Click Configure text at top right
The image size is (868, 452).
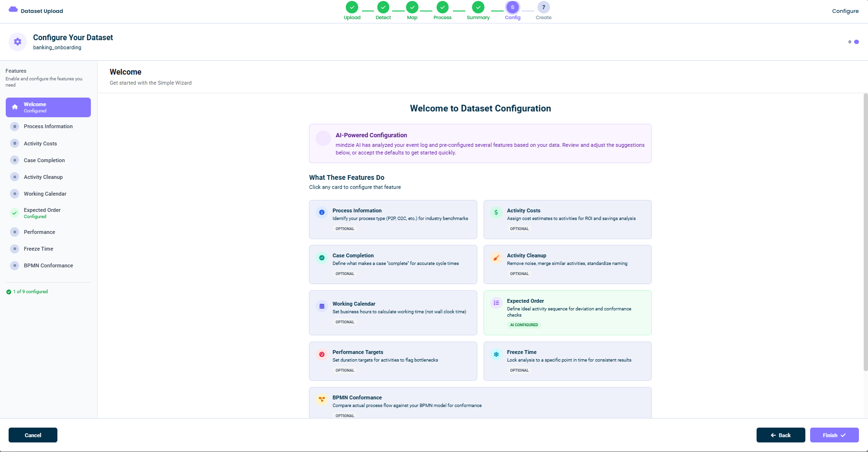point(845,11)
